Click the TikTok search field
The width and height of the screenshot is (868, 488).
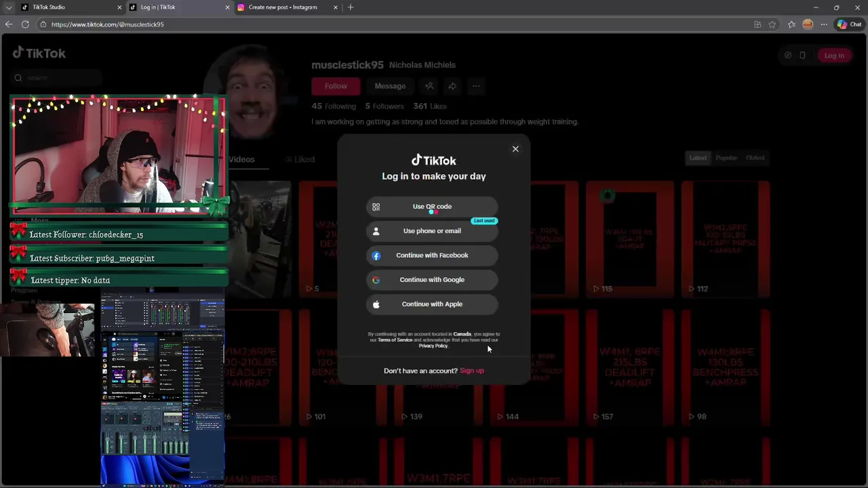tap(54, 78)
